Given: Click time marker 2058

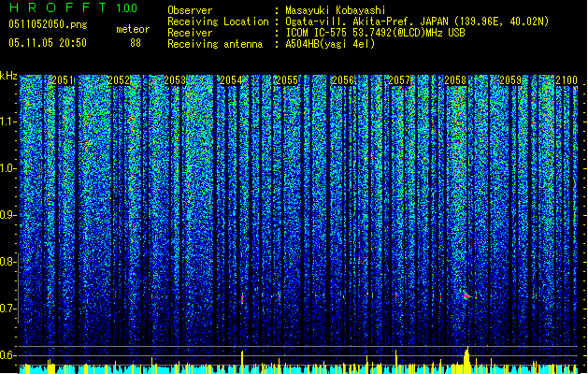Looking at the screenshot, I should [455, 80].
